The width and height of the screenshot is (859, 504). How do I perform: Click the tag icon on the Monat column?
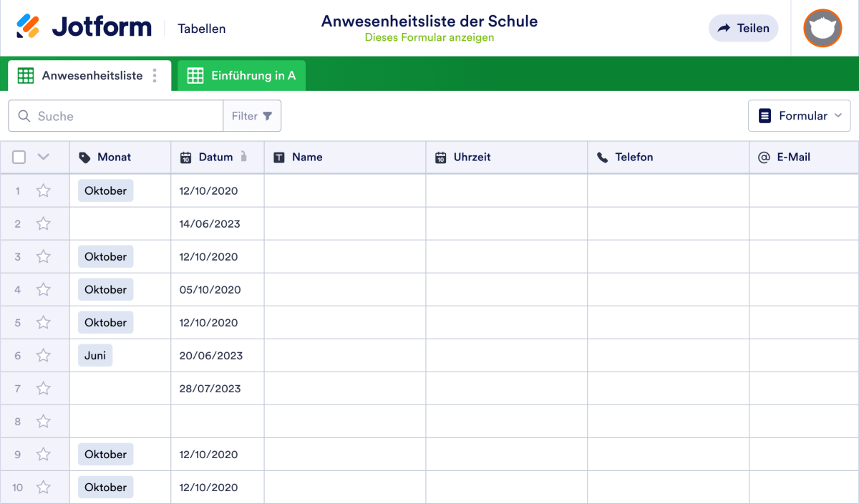(84, 157)
